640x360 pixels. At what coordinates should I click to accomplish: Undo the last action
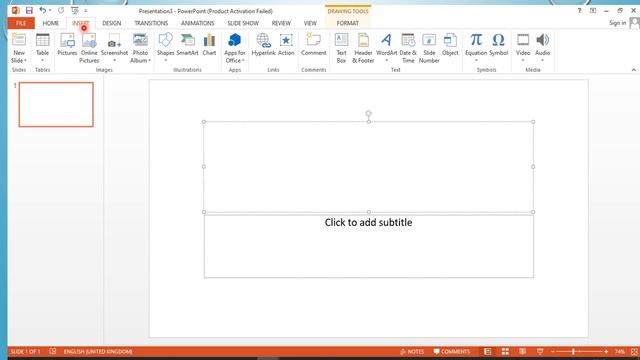point(42,10)
